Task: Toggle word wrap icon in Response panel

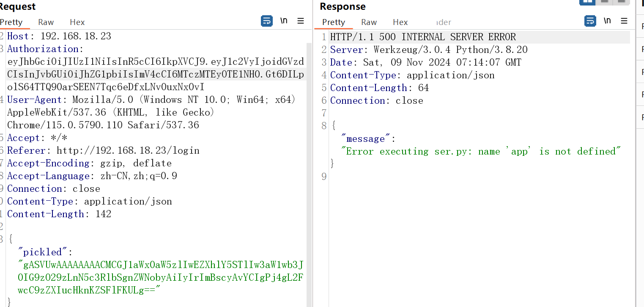Action: 590,21
